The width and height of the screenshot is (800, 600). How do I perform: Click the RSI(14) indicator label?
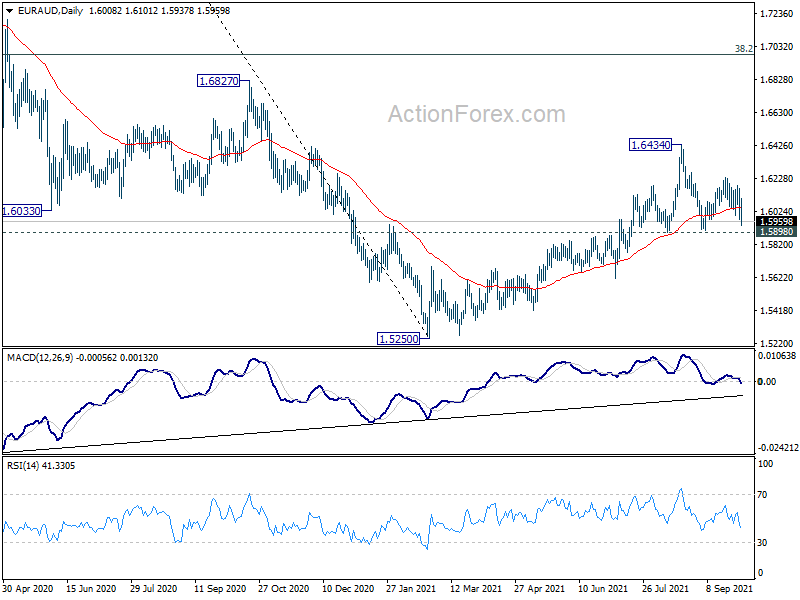21,465
